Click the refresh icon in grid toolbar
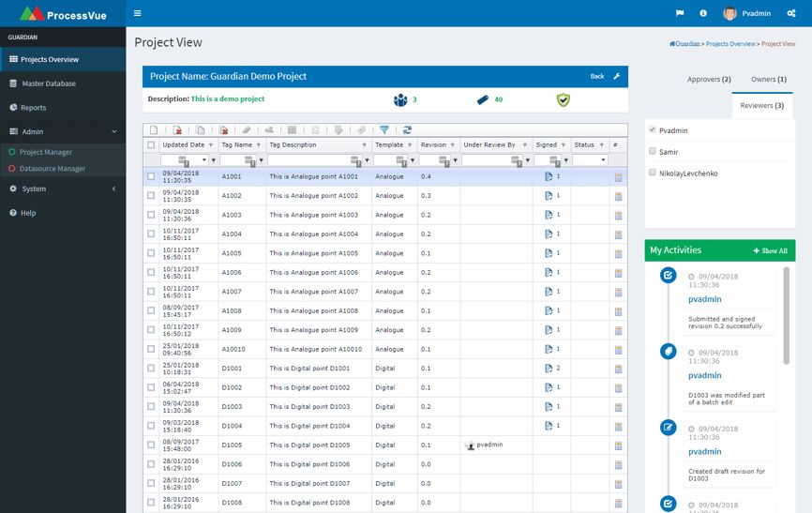Screen dimensions: 812x513 pyautogui.click(x=407, y=130)
